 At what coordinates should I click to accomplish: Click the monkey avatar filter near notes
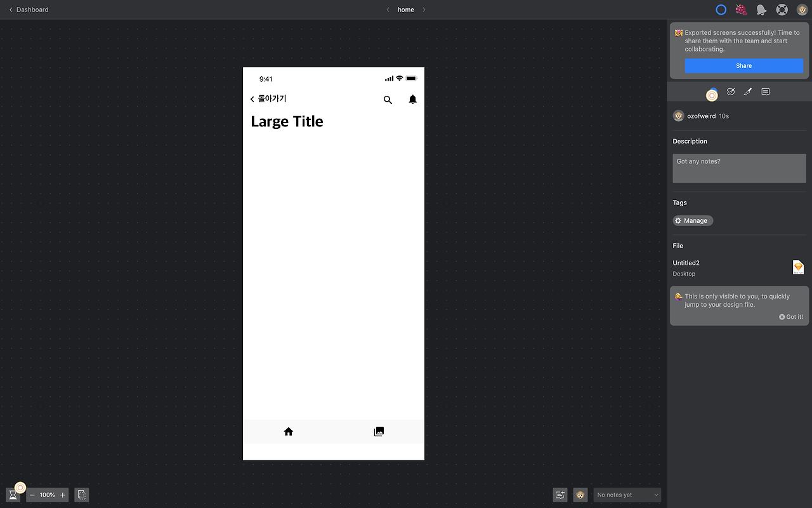click(x=580, y=495)
